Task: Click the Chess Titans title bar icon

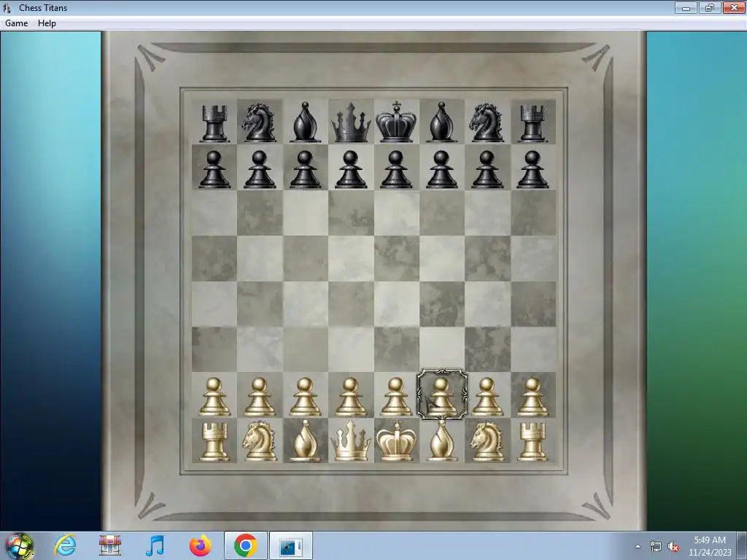Action: tap(7, 7)
